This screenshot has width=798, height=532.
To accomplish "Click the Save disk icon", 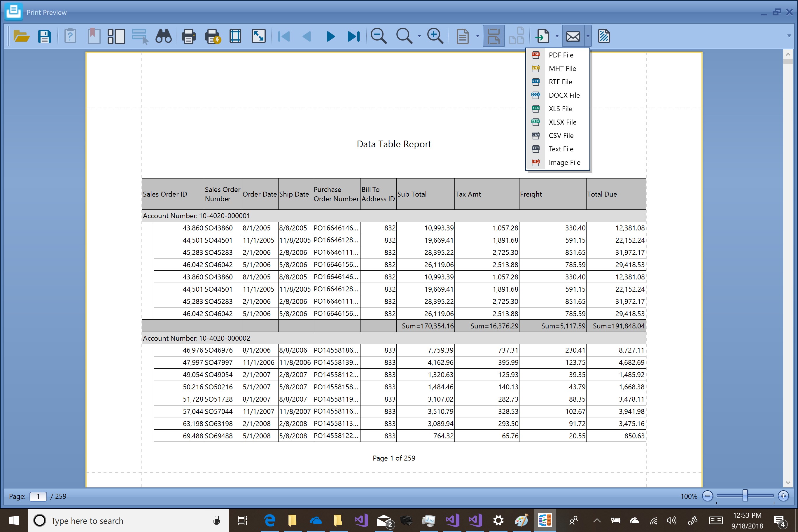I will click(44, 36).
